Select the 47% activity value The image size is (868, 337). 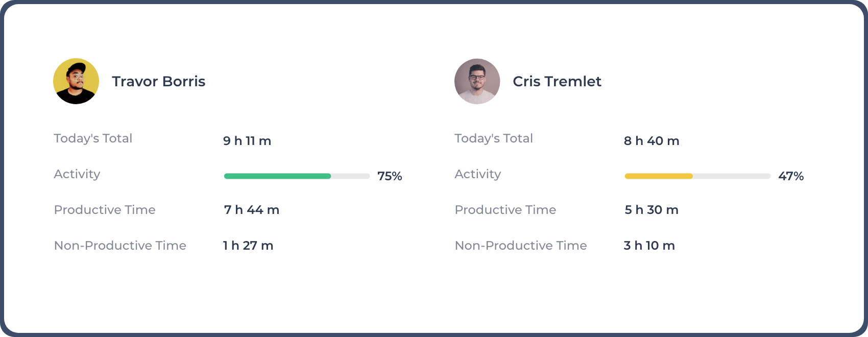791,176
